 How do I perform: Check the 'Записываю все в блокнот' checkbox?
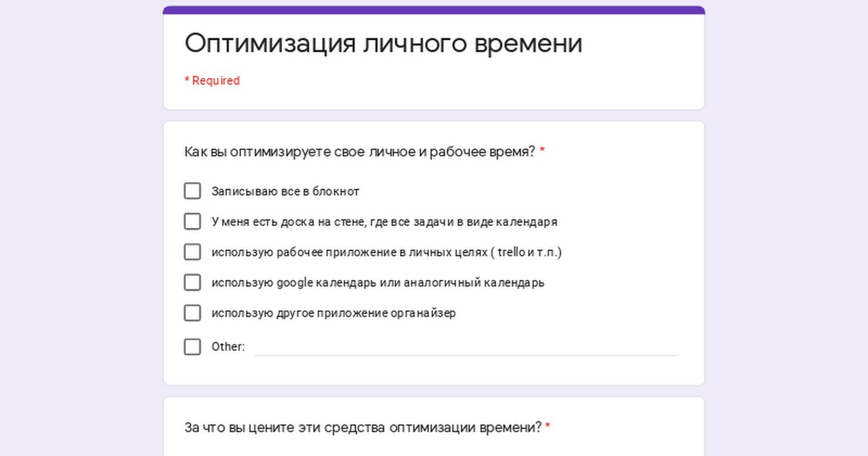tap(192, 191)
